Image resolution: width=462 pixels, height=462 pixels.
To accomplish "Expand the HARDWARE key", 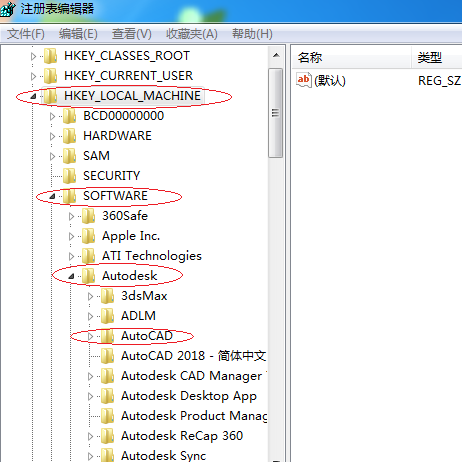I will click(52, 136).
